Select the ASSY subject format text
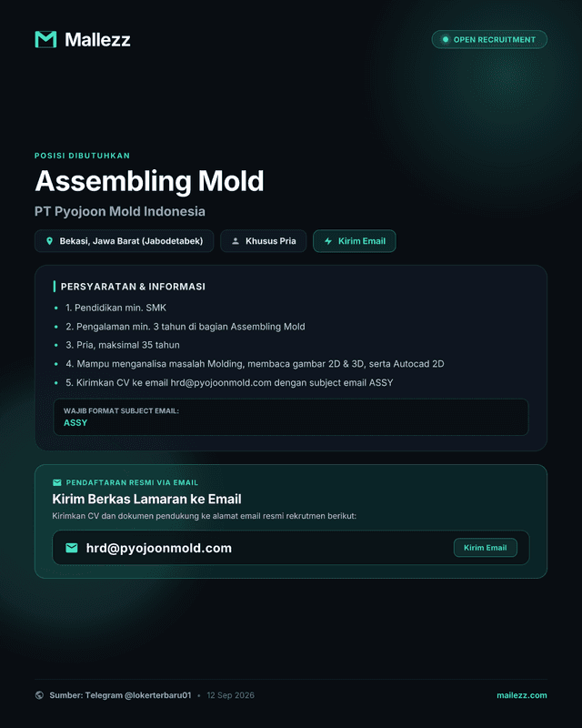Screen dimensions: 582x728 75,422
